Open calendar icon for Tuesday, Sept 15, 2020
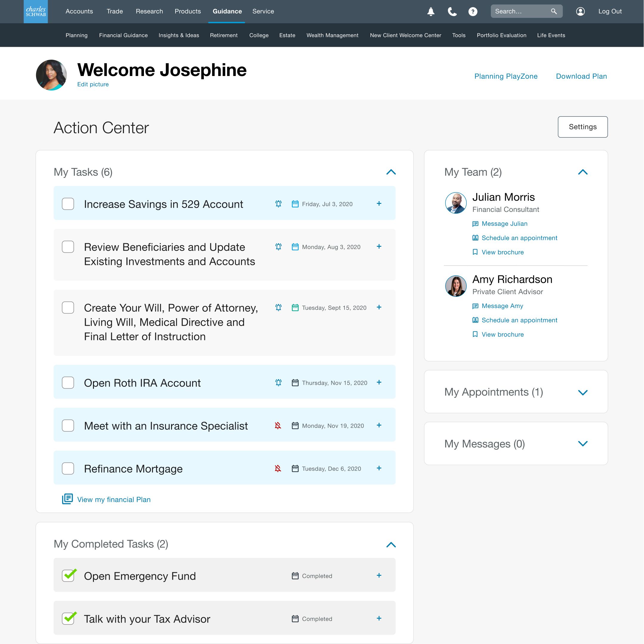The height and width of the screenshot is (644, 644). coord(295,307)
